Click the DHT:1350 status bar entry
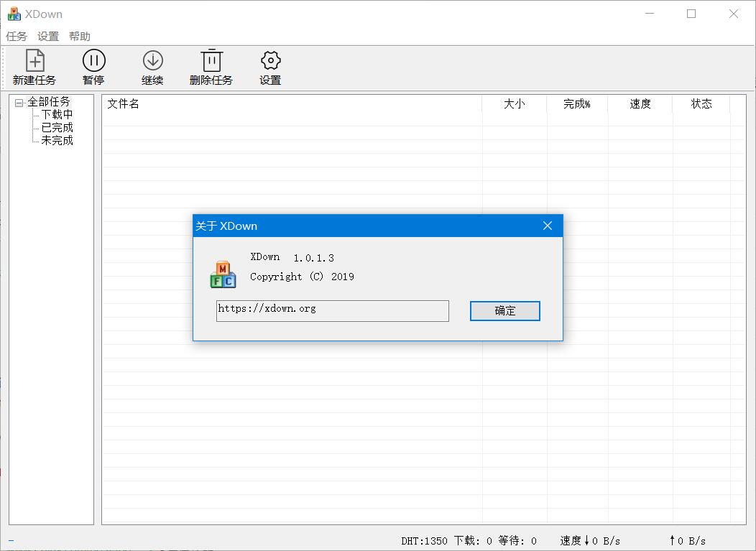756x551 pixels. click(x=424, y=541)
